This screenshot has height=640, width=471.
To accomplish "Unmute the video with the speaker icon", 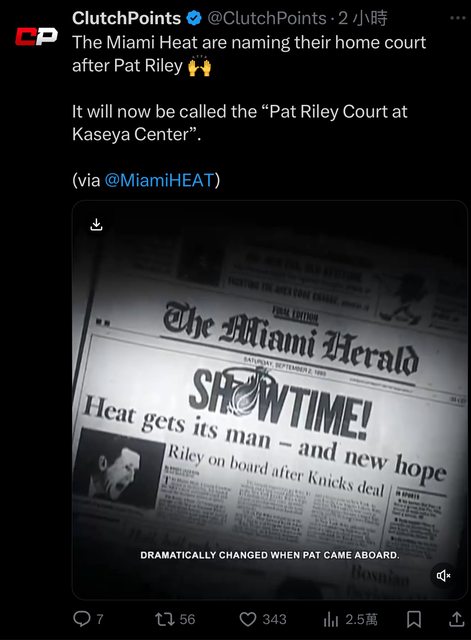I will click(443, 576).
